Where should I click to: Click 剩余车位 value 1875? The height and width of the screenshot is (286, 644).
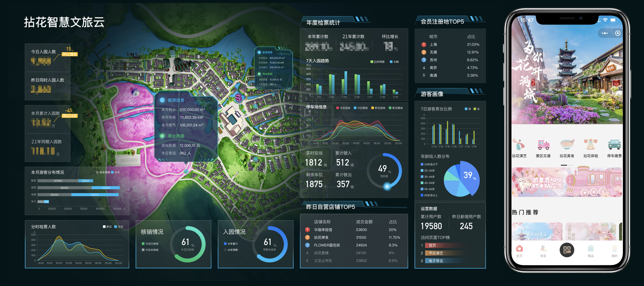(x=314, y=184)
